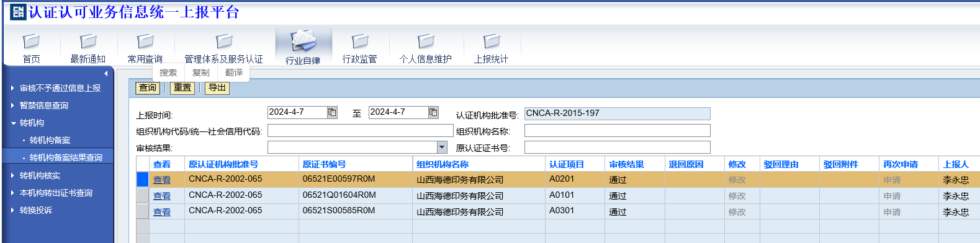
Task: Click 查看 link for certificate 06521E00597R0M
Action: point(162,180)
